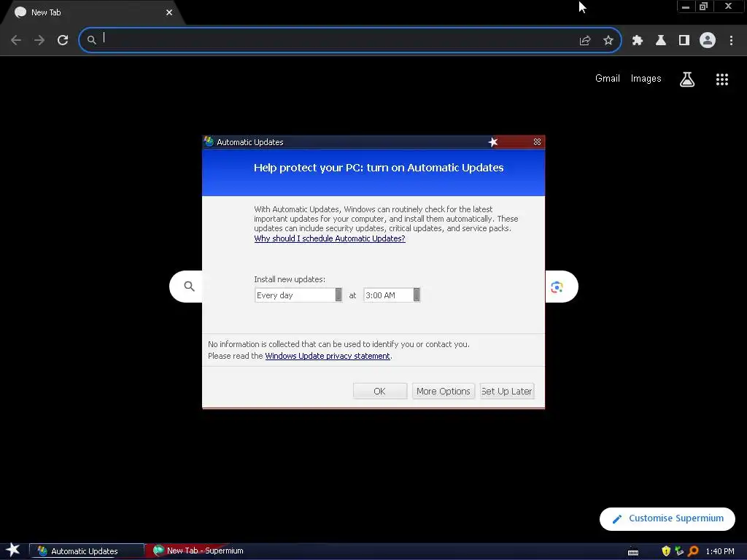747x560 pixels.
Task: Click the share page icon in address bar
Action: [584, 41]
